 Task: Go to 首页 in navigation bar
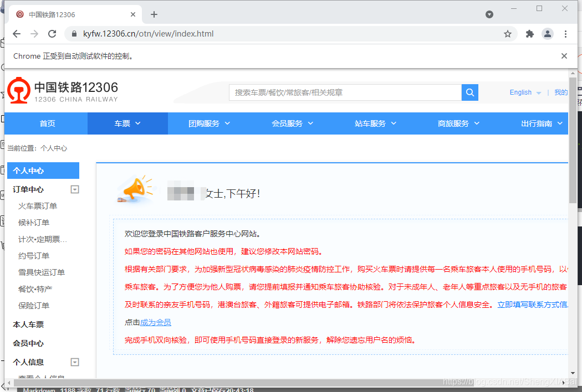(x=47, y=123)
